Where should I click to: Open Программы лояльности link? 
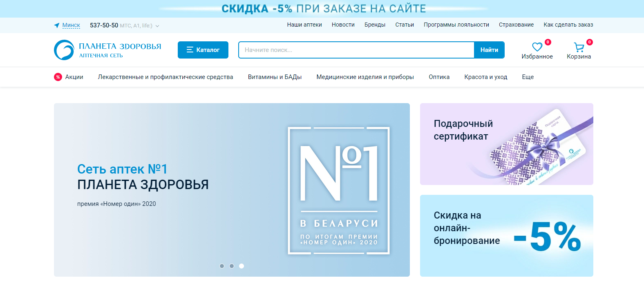click(456, 25)
